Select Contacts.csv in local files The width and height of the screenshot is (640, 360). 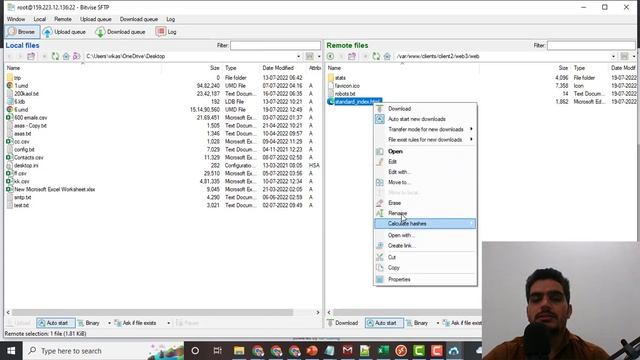pos(29,158)
